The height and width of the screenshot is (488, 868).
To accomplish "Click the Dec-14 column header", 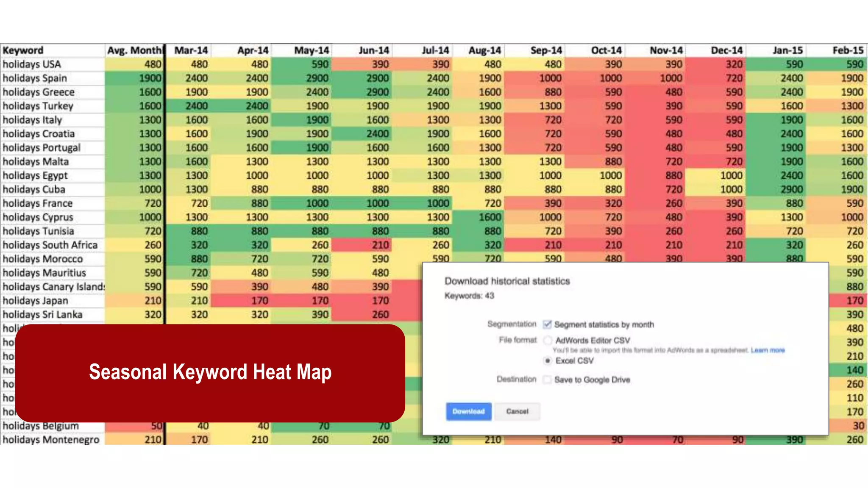I will click(x=716, y=50).
